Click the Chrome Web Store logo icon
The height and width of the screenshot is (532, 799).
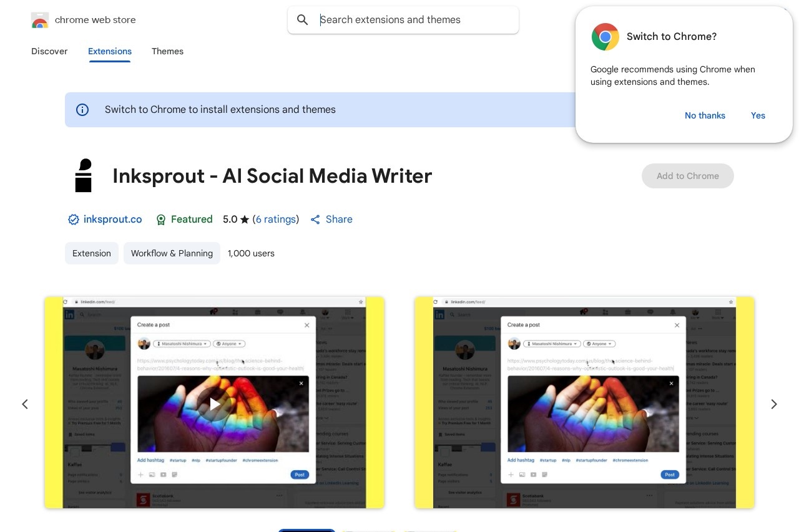click(40, 20)
